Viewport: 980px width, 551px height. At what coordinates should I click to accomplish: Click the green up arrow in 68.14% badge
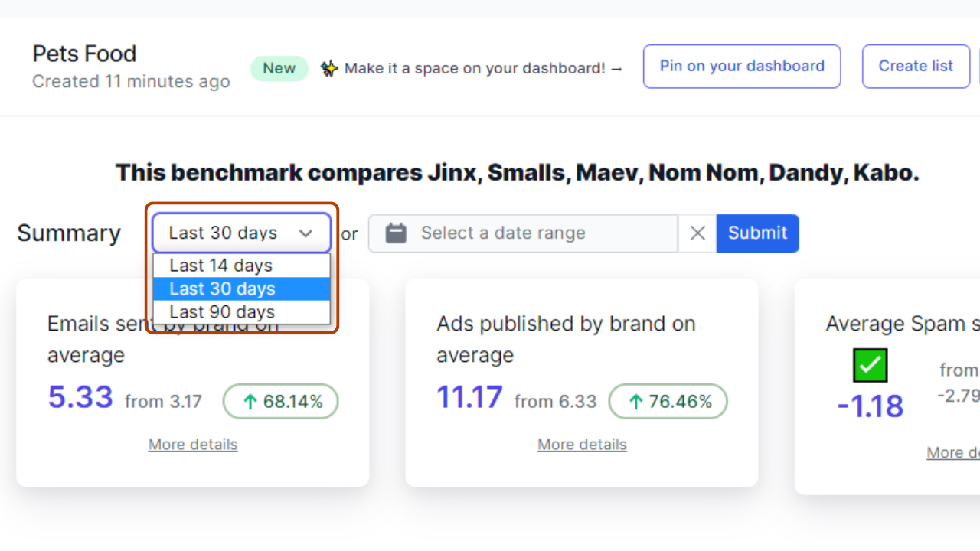click(x=250, y=402)
